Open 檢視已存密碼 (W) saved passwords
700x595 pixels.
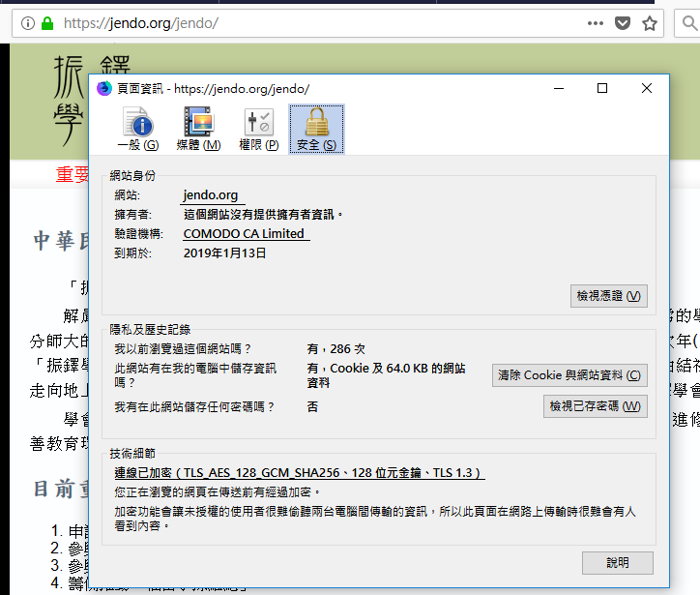point(595,406)
